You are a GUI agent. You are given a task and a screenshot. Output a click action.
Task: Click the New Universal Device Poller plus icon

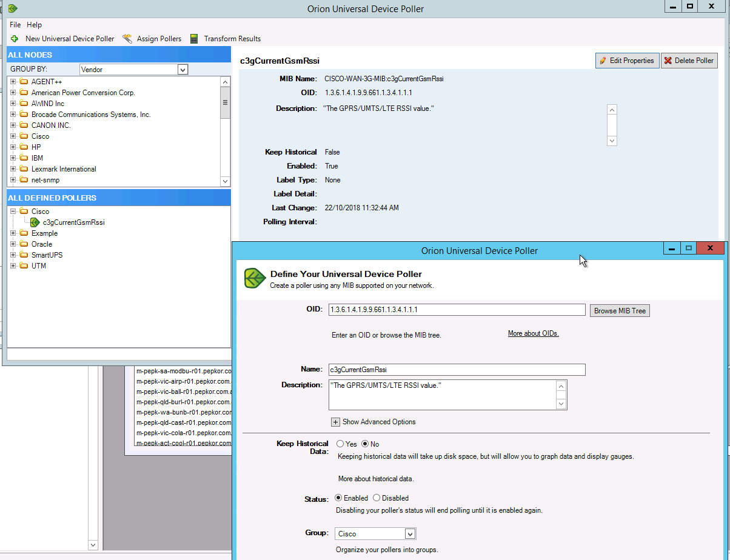click(x=15, y=38)
